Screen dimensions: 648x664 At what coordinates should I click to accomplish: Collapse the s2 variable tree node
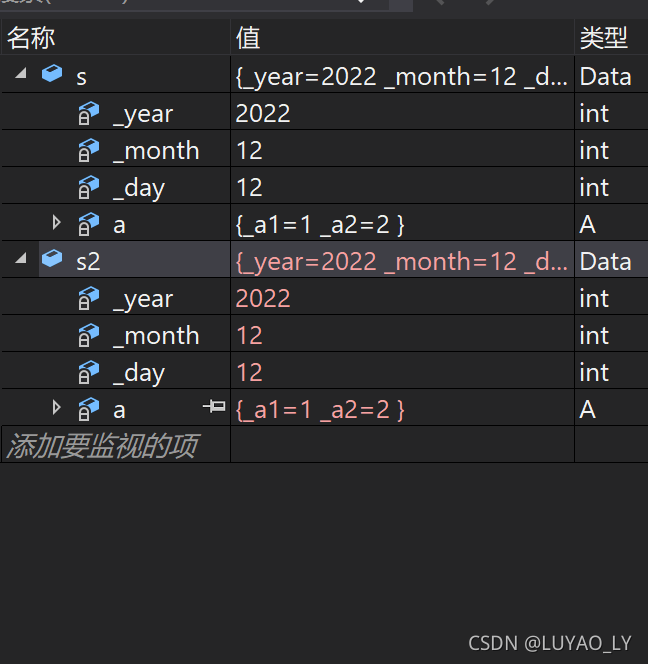pos(21,258)
